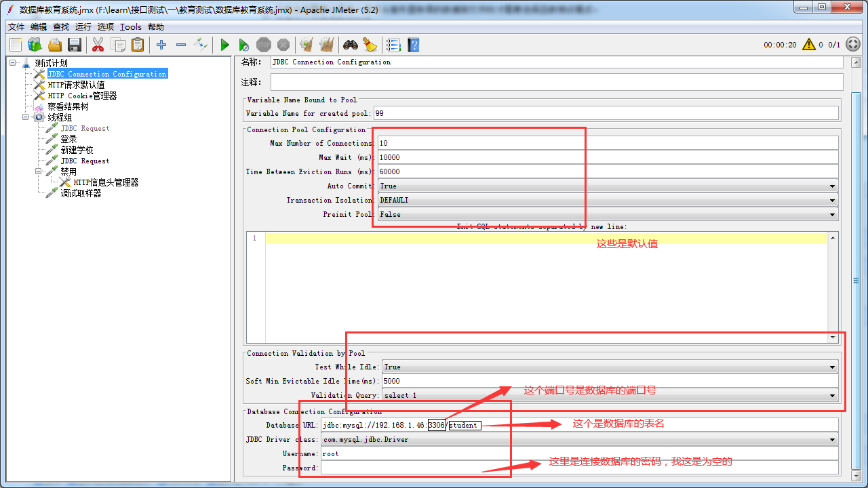Select 察看结果树 in the tree
Screen dimensions: 868x488
point(68,106)
